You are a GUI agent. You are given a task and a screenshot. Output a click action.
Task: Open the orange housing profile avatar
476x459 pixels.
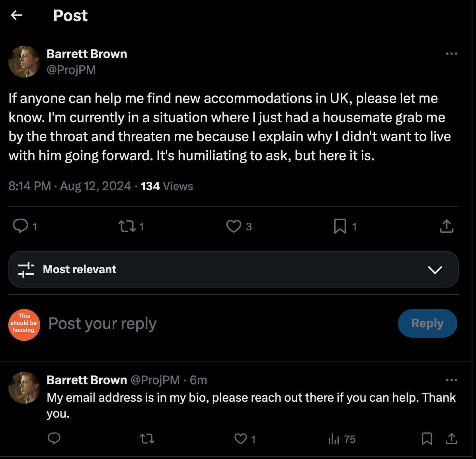pyautogui.click(x=24, y=325)
